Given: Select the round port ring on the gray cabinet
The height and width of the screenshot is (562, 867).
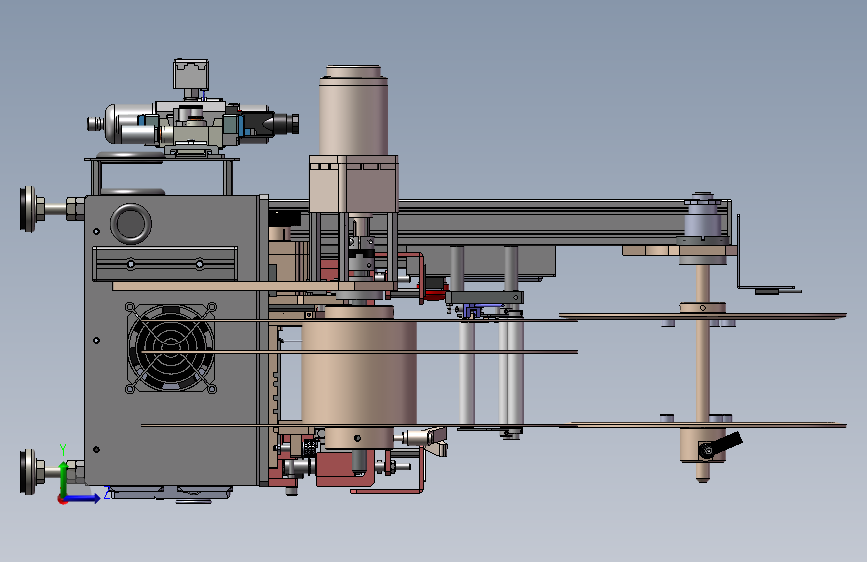Looking at the screenshot, I should point(131,223).
